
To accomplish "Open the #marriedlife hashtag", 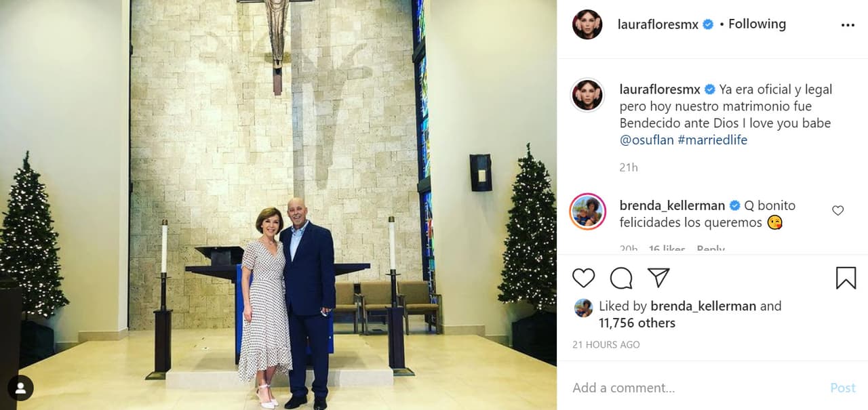I will pyautogui.click(x=713, y=141).
